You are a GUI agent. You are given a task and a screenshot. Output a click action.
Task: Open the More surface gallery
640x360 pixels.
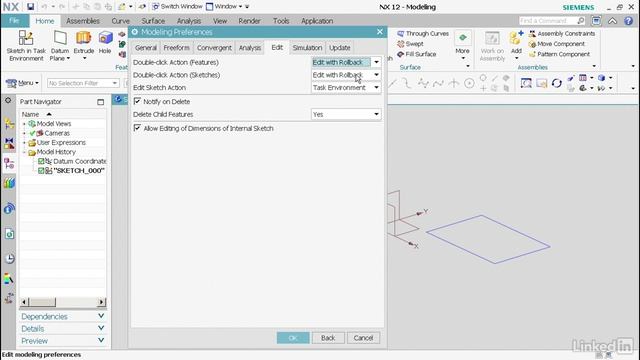pos(462,45)
